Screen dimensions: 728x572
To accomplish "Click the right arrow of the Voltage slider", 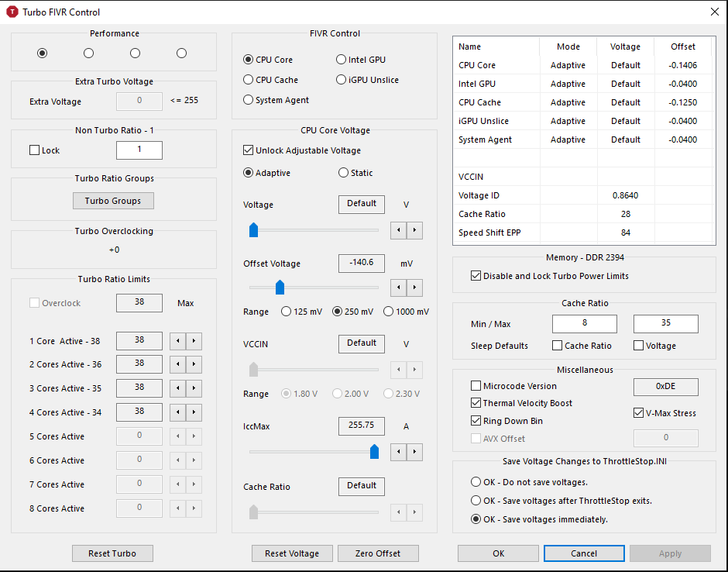I will [415, 230].
